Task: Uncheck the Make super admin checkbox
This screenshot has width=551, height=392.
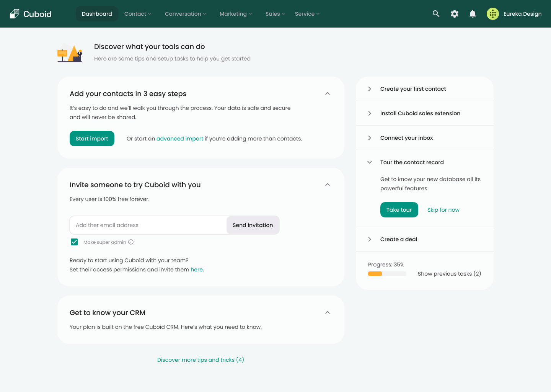Action: click(74, 242)
